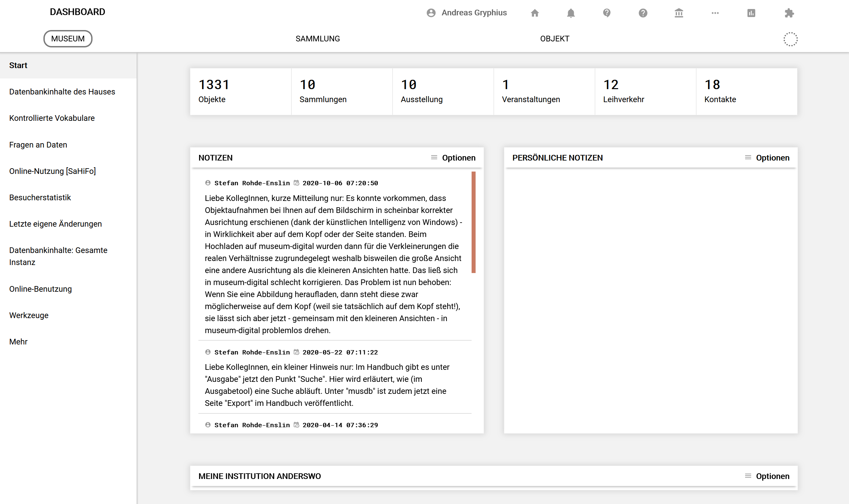Click the DASHBOARD title
849x504 pixels.
point(77,12)
